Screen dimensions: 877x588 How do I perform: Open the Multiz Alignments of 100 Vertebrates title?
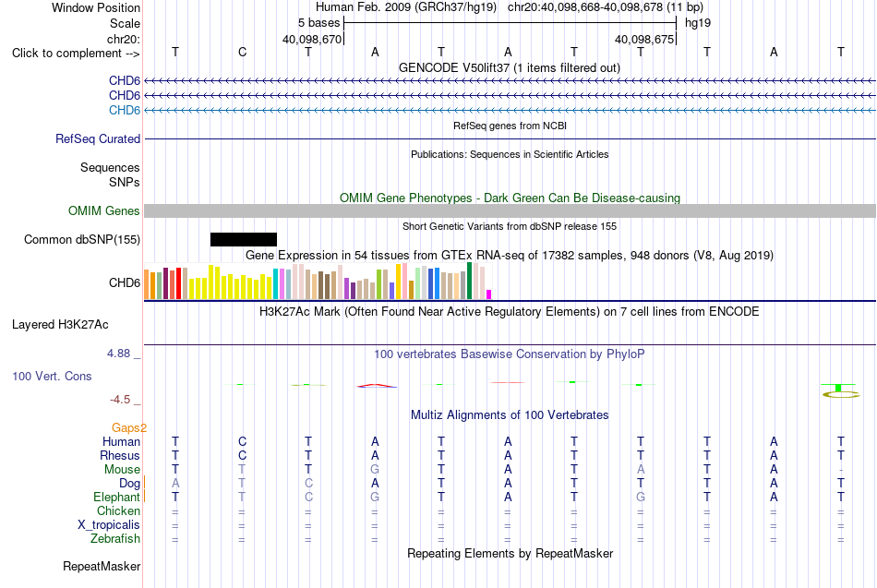[x=510, y=415]
